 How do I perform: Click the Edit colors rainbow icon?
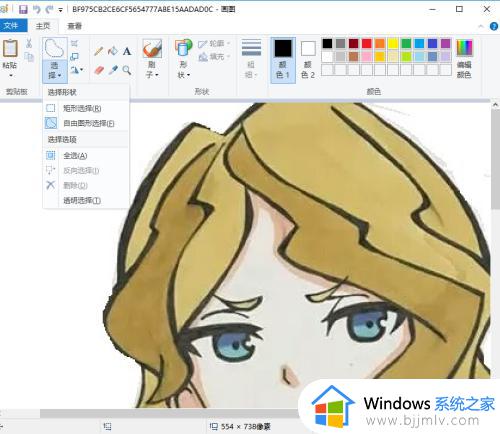point(464,48)
